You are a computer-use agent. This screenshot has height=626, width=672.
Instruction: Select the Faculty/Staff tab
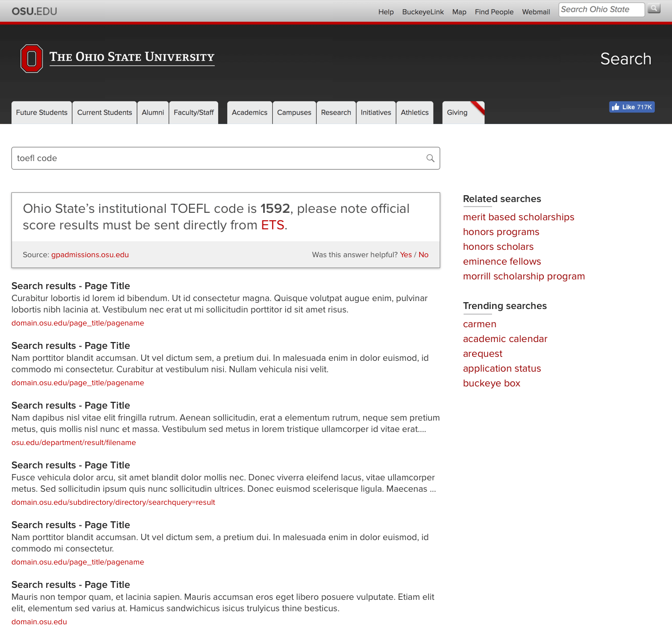[194, 113]
